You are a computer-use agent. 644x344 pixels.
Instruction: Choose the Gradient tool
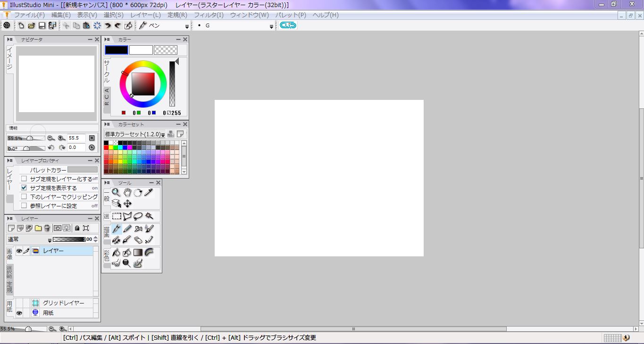click(x=138, y=253)
